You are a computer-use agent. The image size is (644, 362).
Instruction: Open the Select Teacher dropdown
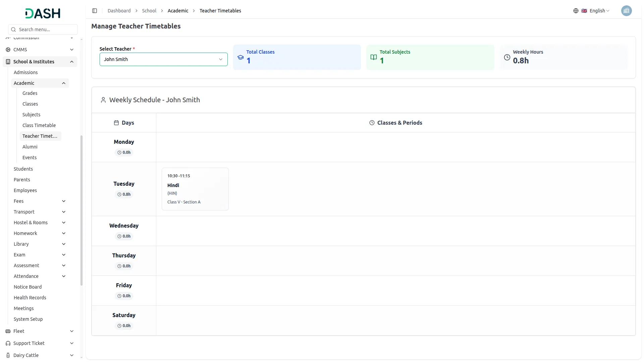163,59
